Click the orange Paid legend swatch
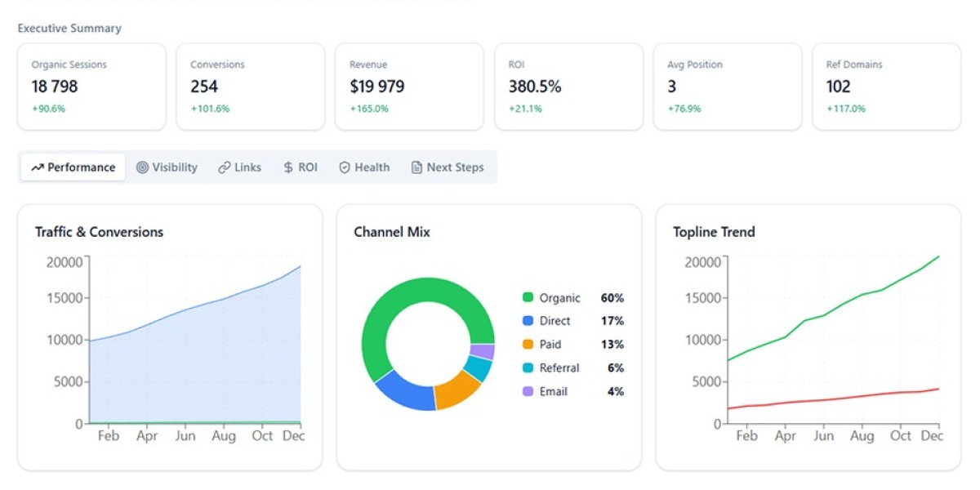This screenshot has height=490, width=980. [528, 345]
